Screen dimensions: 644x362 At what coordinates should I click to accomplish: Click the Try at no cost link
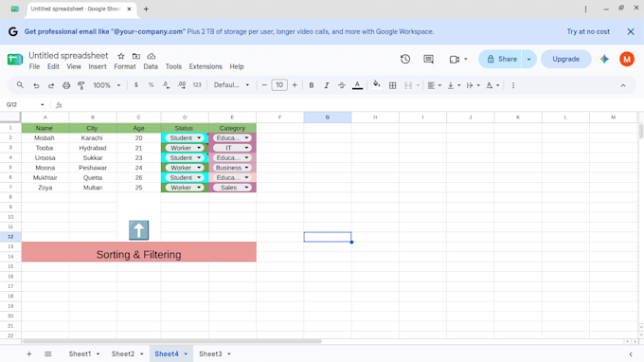(x=588, y=31)
